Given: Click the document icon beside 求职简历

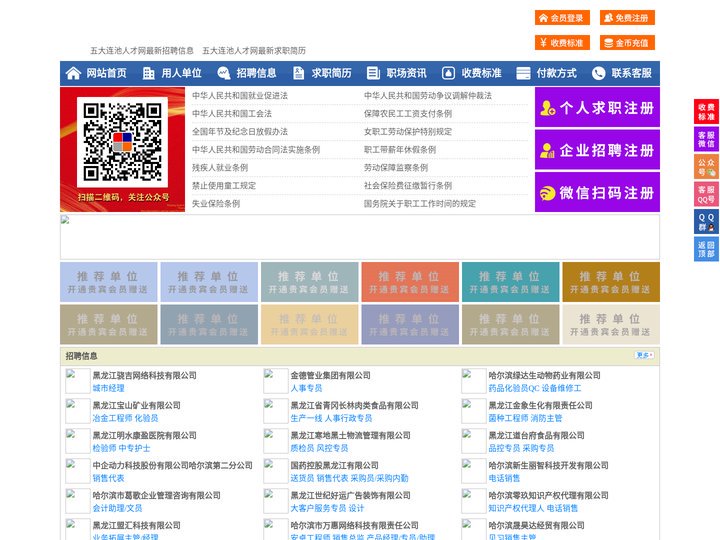Looking at the screenshot, I should click(298, 73).
